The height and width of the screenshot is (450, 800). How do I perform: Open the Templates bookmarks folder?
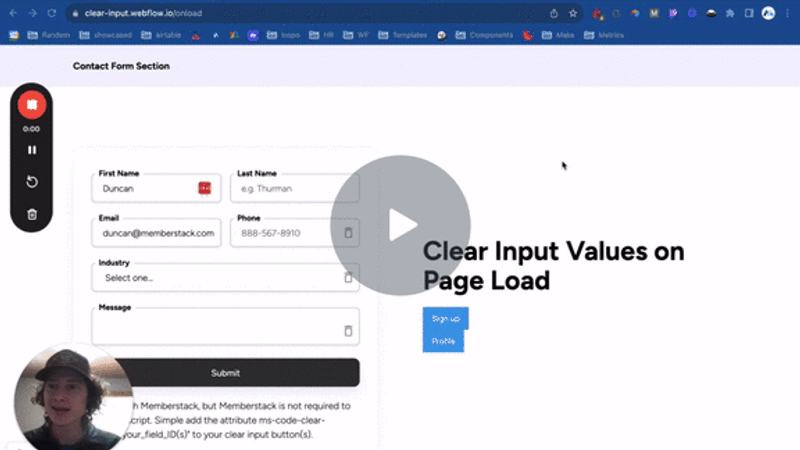click(403, 35)
